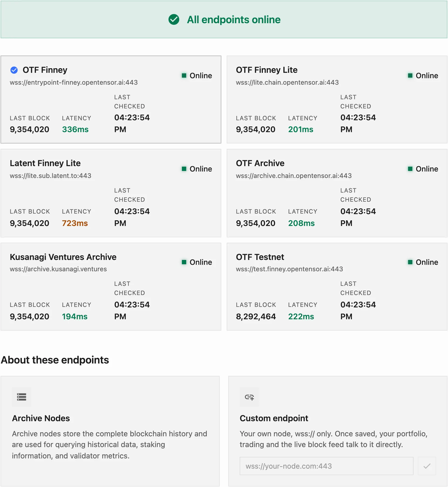Select the OTF Testnet endpoint card

pyautogui.click(x=337, y=287)
